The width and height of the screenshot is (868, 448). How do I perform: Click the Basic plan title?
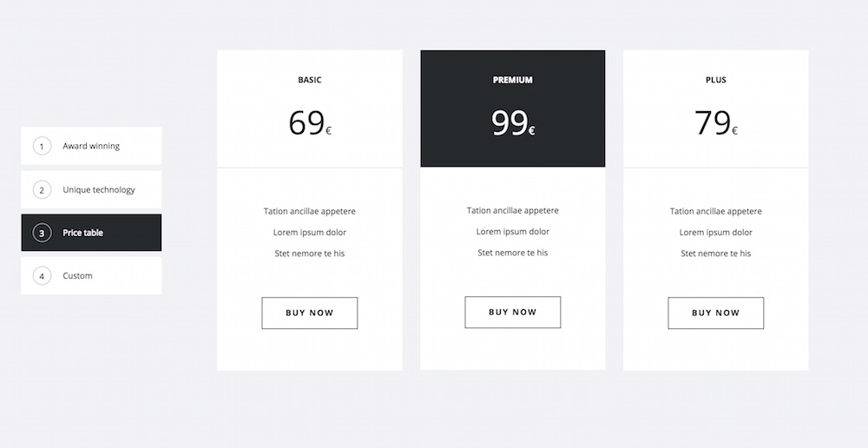coord(310,80)
